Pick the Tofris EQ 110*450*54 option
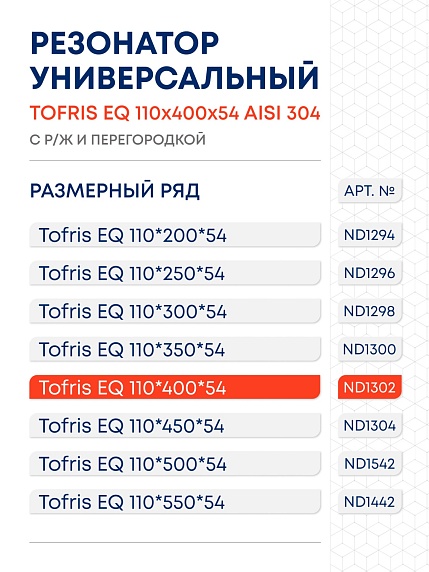The width and height of the screenshot is (429, 572). (x=175, y=425)
